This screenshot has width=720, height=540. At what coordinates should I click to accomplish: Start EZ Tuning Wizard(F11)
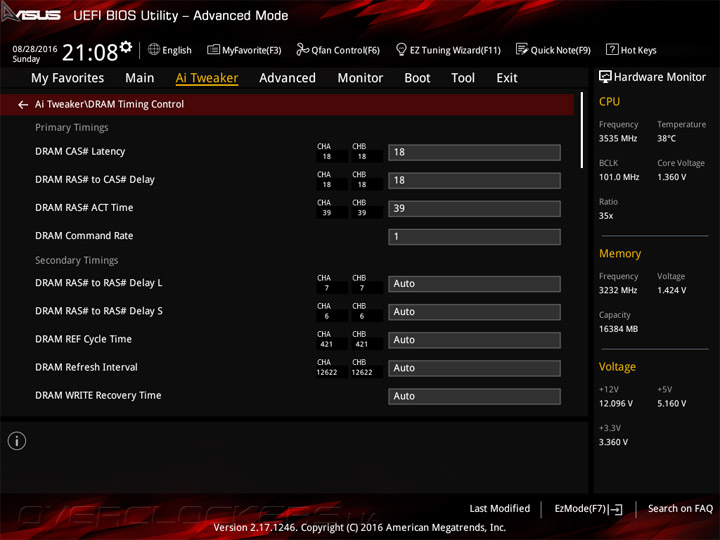click(x=448, y=50)
